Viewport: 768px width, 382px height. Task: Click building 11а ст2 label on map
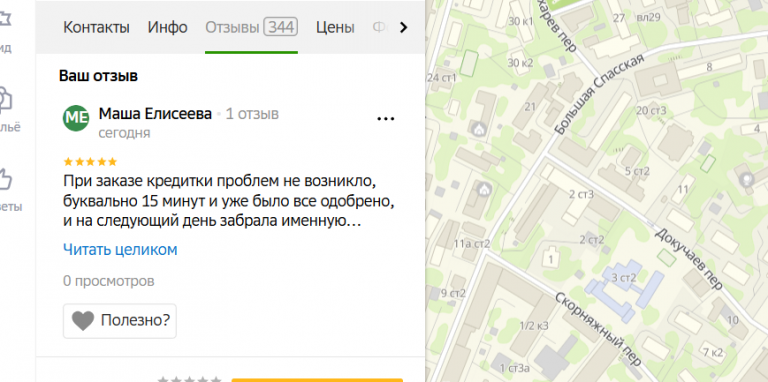coord(472,243)
